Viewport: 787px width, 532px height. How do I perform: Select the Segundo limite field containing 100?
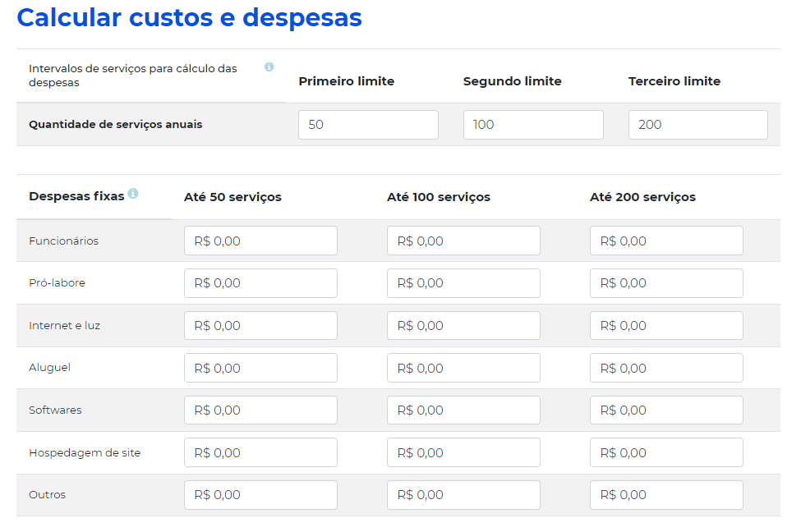point(532,124)
